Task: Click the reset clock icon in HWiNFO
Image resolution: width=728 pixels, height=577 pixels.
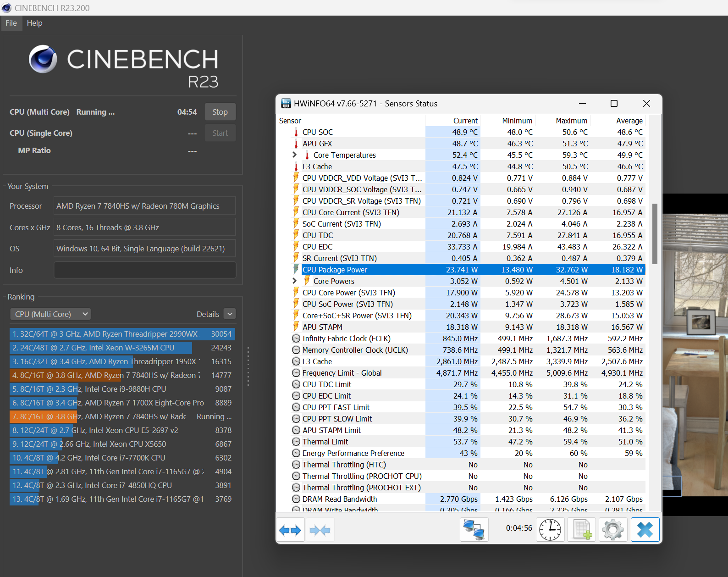Action: click(550, 530)
